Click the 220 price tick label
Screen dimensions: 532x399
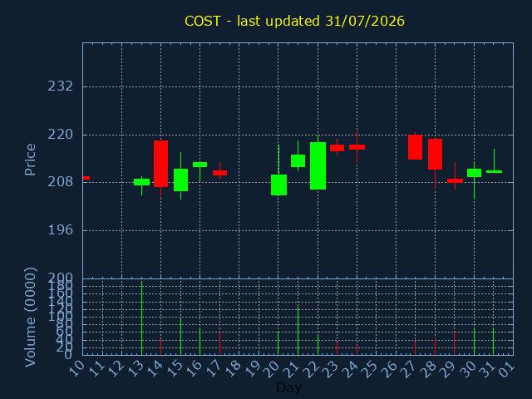[61, 135]
